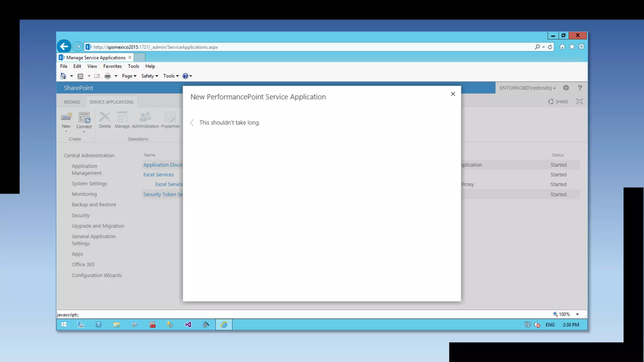Click the Focus on Content icon
The height and width of the screenshot is (362, 644).
click(579, 101)
